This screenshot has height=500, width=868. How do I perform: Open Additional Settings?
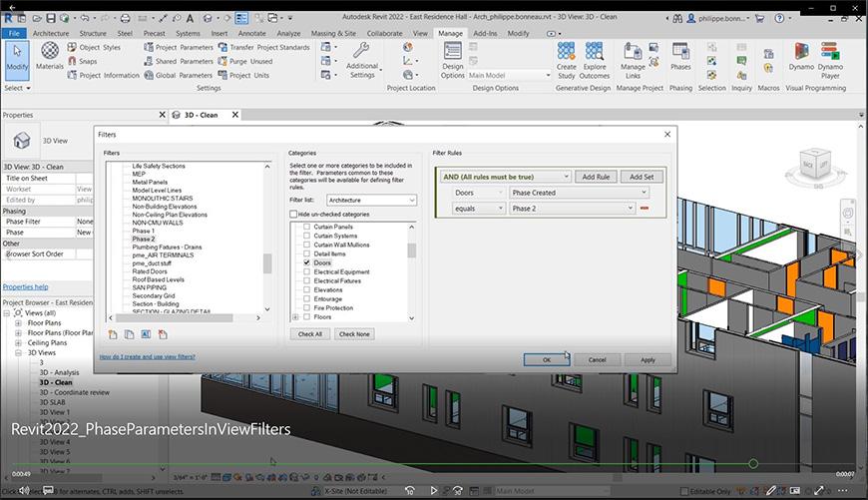[362, 60]
